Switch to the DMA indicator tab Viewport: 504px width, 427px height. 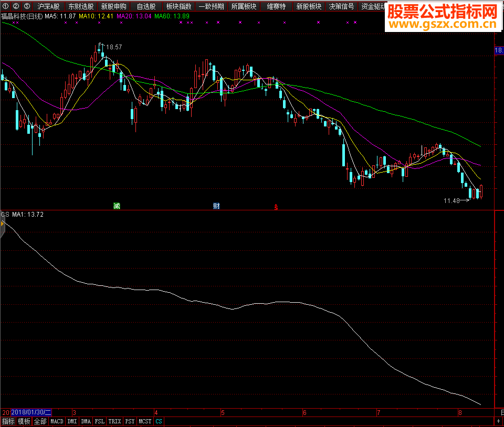click(86, 421)
